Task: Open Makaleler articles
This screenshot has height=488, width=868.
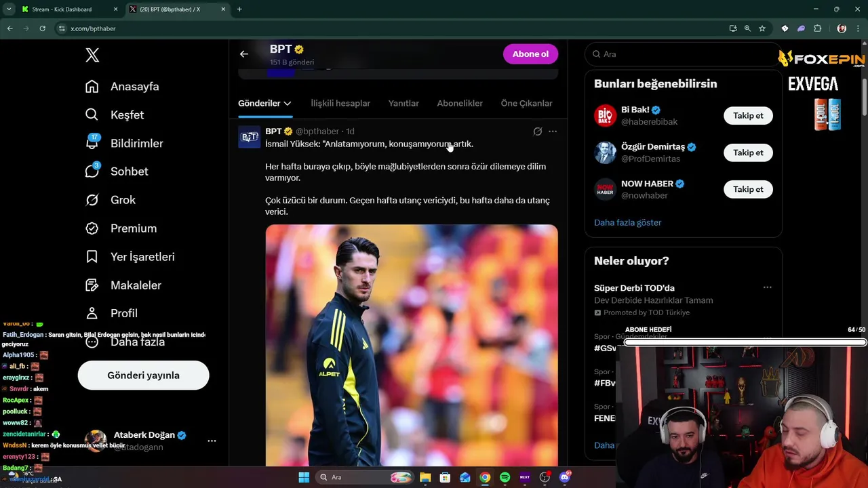Action: (x=123, y=285)
